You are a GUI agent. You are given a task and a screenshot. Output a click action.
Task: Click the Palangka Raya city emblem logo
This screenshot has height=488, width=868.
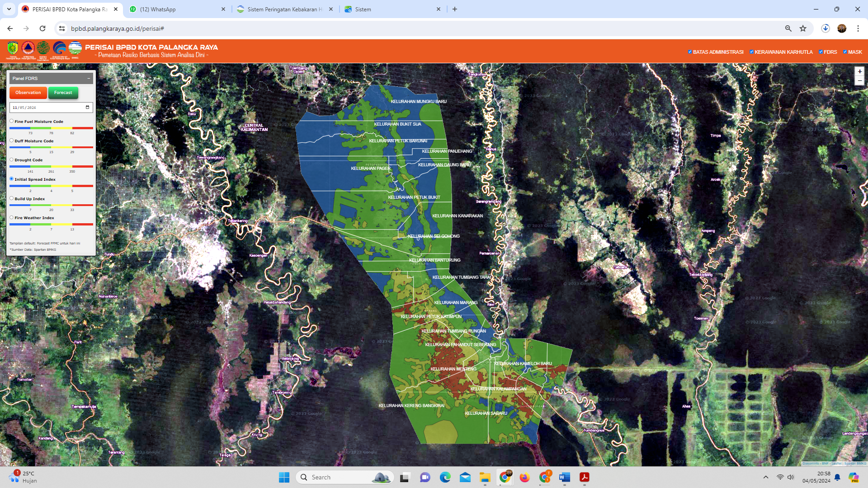13,48
